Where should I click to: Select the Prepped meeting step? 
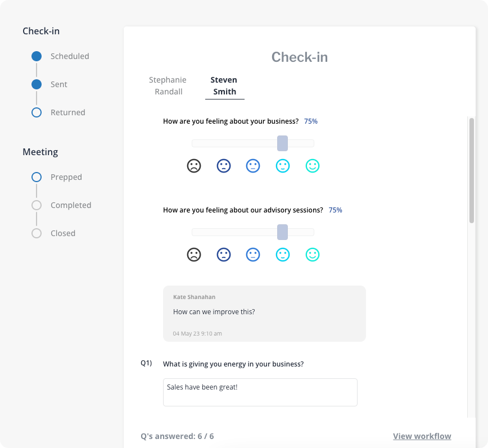pyautogui.click(x=37, y=177)
